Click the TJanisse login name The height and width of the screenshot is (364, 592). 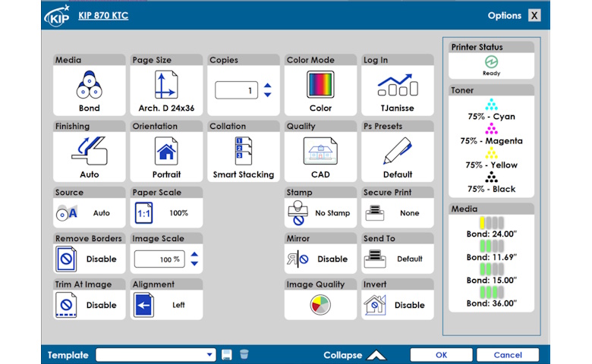(397, 108)
